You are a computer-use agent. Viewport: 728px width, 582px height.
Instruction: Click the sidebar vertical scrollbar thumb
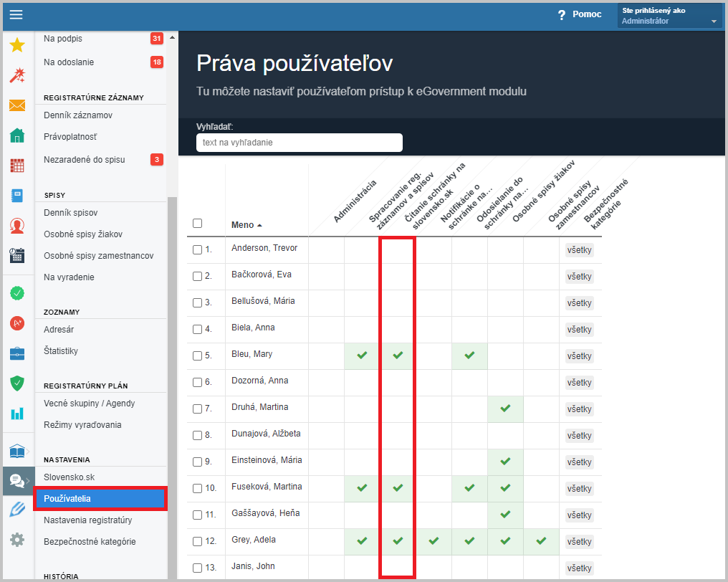(x=172, y=387)
